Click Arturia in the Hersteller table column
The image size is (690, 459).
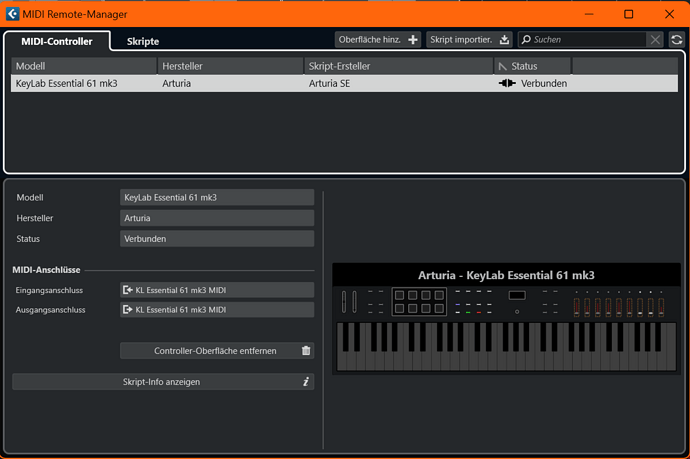(x=176, y=83)
